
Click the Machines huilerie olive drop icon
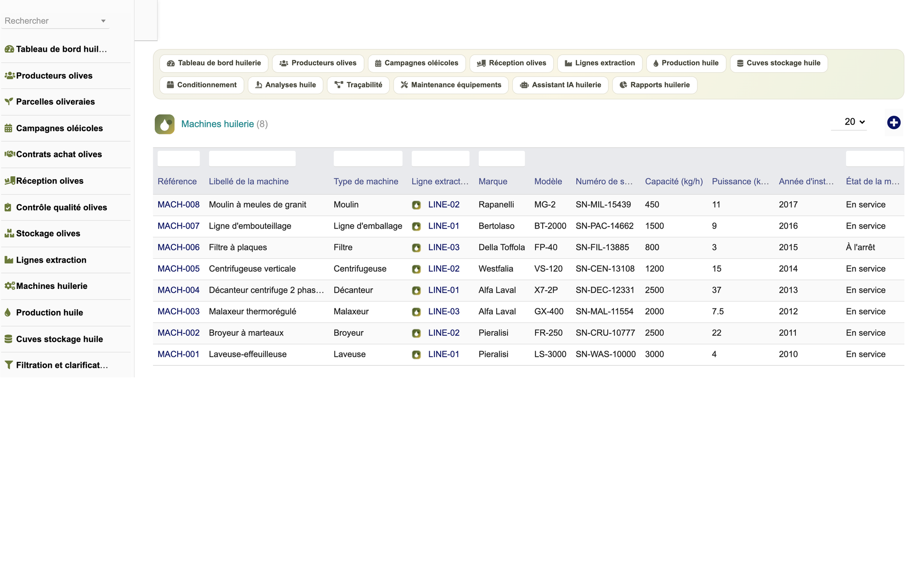point(164,124)
